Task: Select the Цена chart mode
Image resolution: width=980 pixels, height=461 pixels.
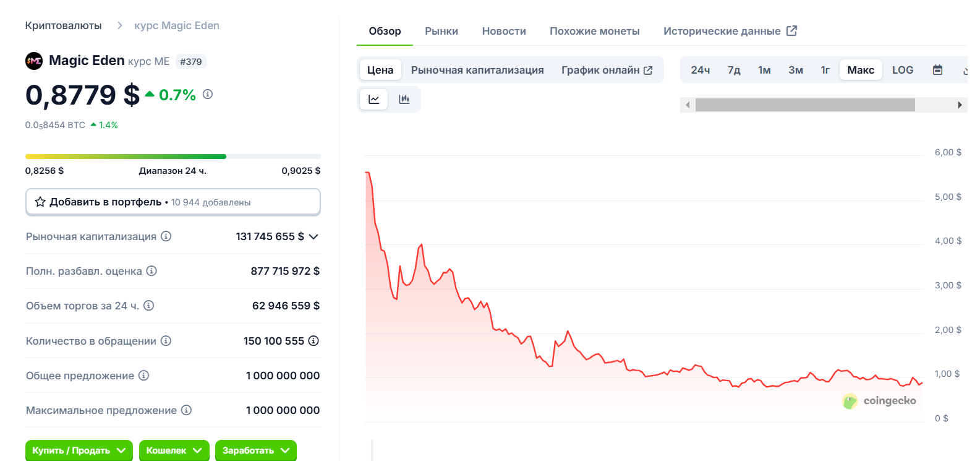Action: pos(380,70)
